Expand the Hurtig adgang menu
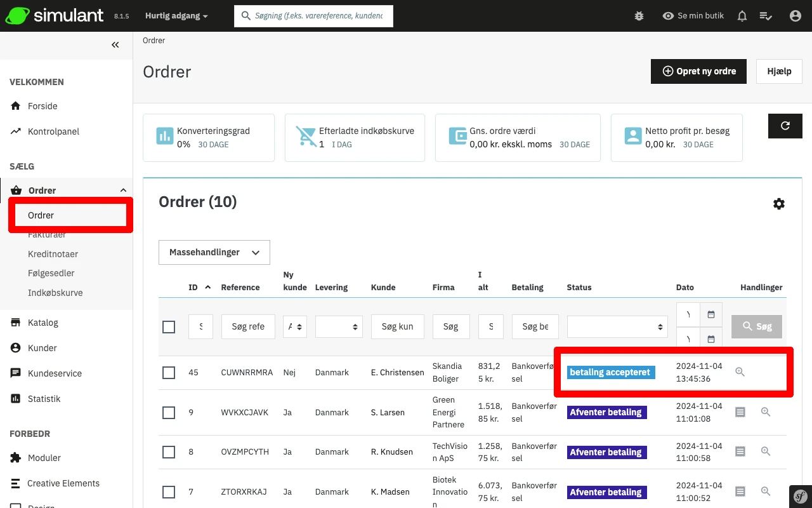 click(176, 16)
